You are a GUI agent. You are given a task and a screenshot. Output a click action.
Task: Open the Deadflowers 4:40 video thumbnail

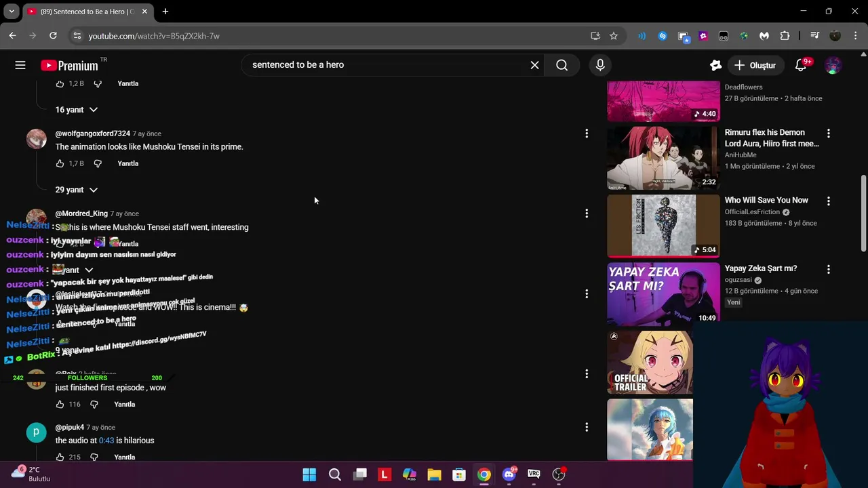[663, 101]
